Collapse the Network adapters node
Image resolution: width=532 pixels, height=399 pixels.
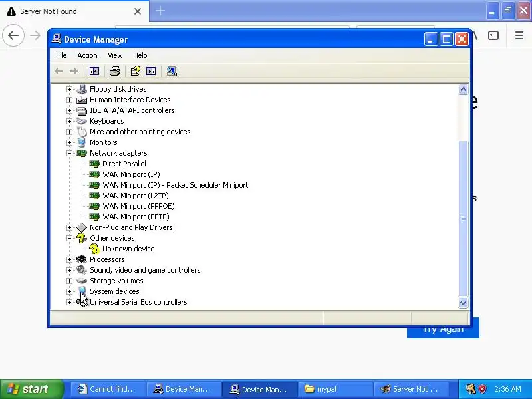tap(69, 153)
